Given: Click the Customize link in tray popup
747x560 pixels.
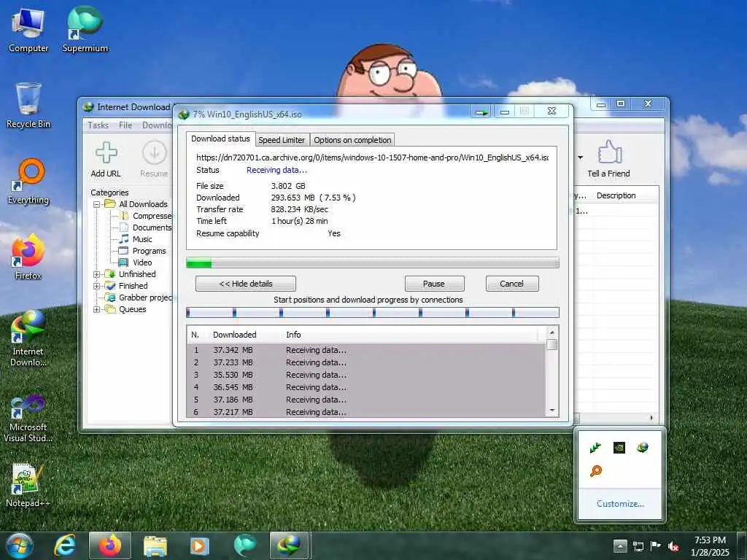Looking at the screenshot, I should pyautogui.click(x=620, y=504).
